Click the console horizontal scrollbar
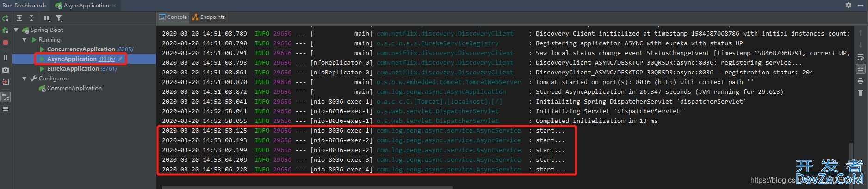 click(x=307, y=187)
